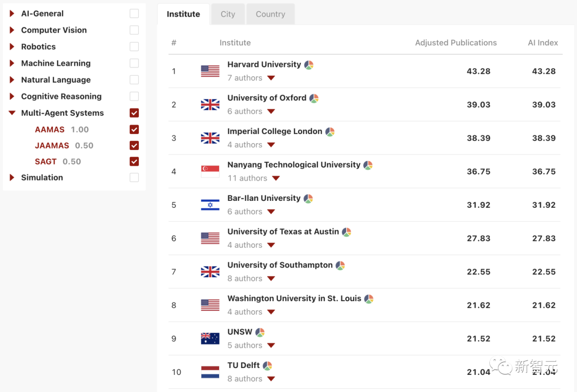This screenshot has height=392, width=577.
Task: Uncheck the Multi-Agent Systems checkbox
Action: click(134, 113)
